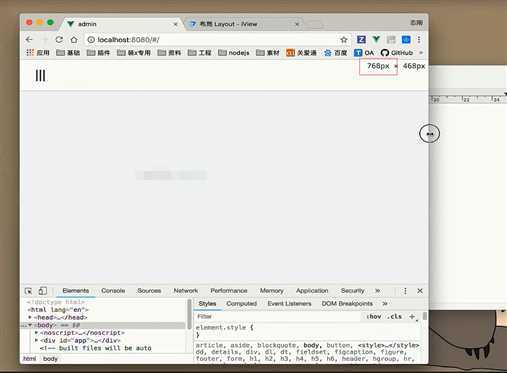
Task: Click the blue square extension icon
Action: 406,40
